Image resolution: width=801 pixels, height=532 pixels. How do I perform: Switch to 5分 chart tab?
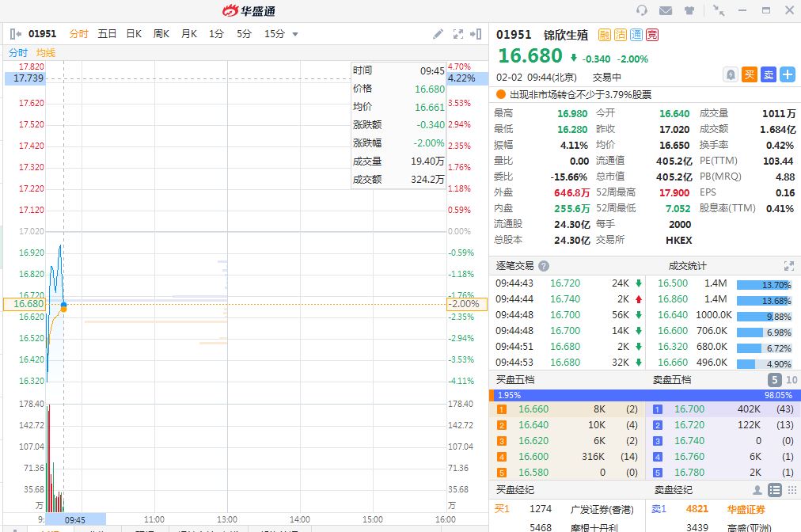click(244, 34)
